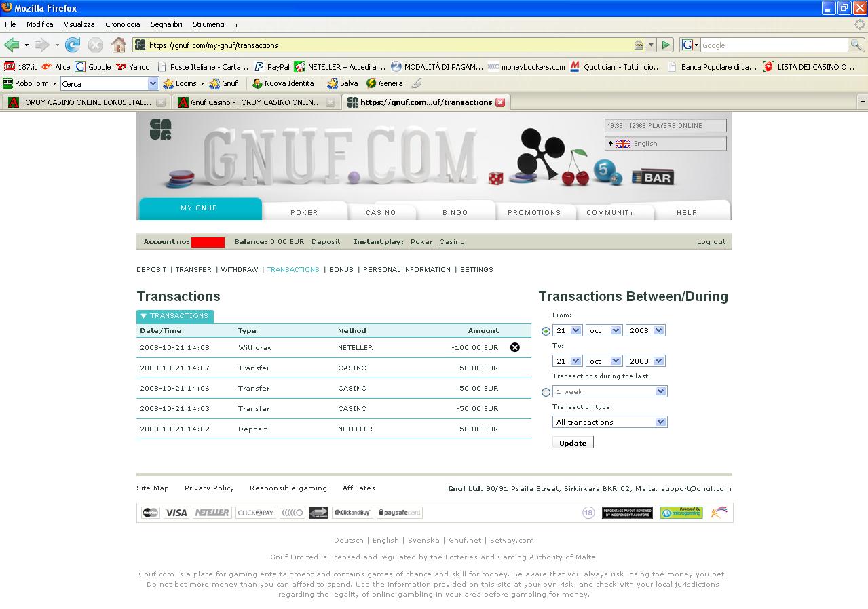The width and height of the screenshot is (868, 609).
Task: Open the NETELLER bookmark
Action: click(x=339, y=67)
